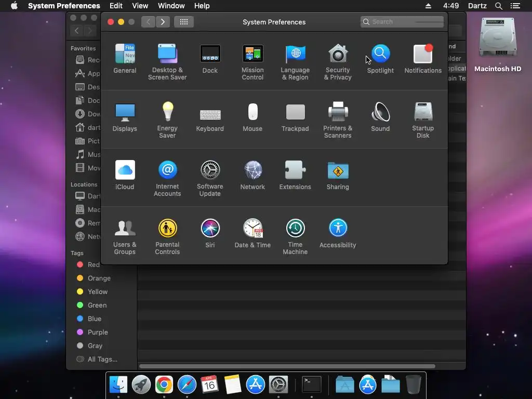This screenshot has width=532, height=399.
Task: Click the System Preferences search field
Action: click(x=402, y=22)
